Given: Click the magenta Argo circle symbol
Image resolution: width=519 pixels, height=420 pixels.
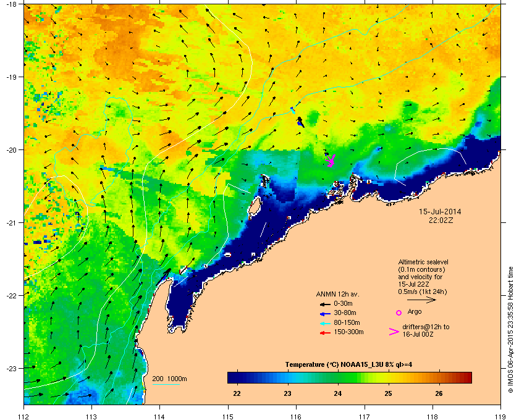Looking at the screenshot, I should click(399, 313).
